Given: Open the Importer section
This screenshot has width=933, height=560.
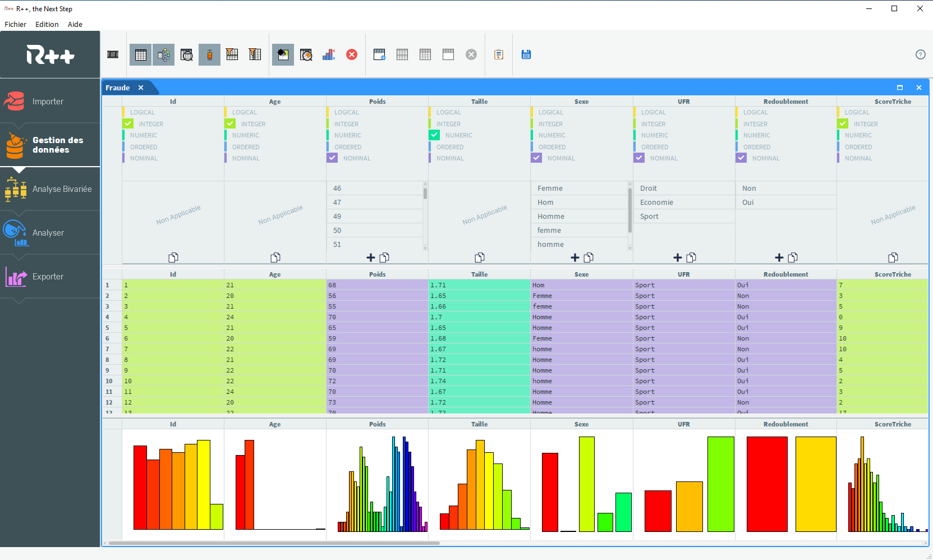Looking at the screenshot, I should pos(48,102).
